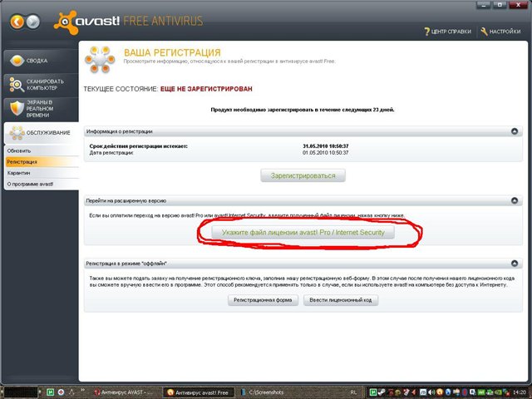Maximize the avast! window
The width and height of the screenshot is (532, 399).
pos(500,5)
